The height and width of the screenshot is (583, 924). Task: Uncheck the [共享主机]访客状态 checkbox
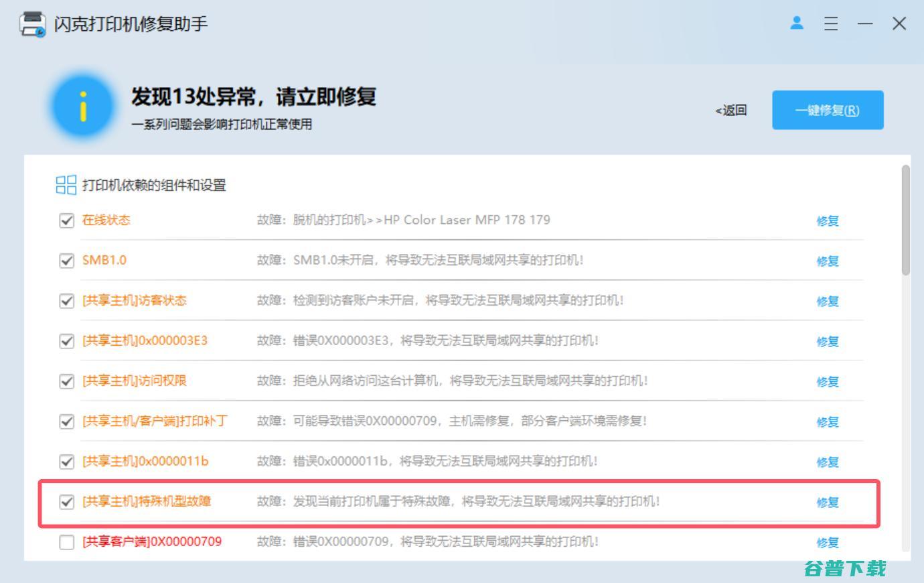click(x=66, y=301)
